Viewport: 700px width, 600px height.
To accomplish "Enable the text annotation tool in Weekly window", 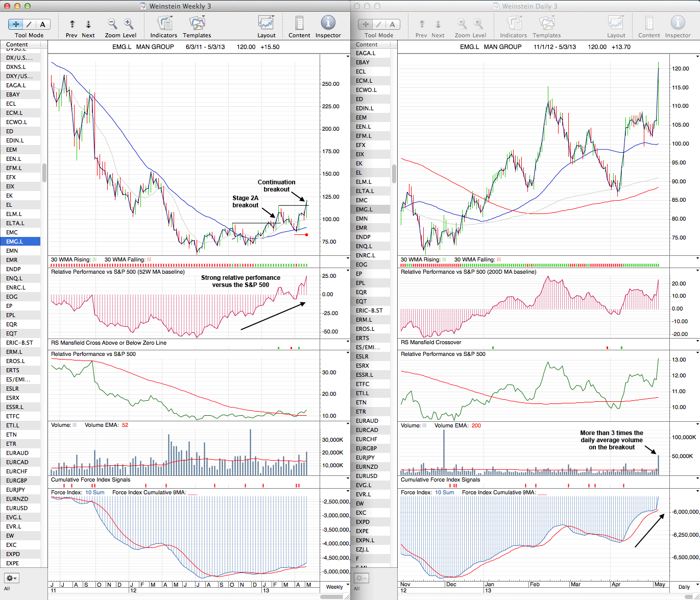I will tap(42, 24).
